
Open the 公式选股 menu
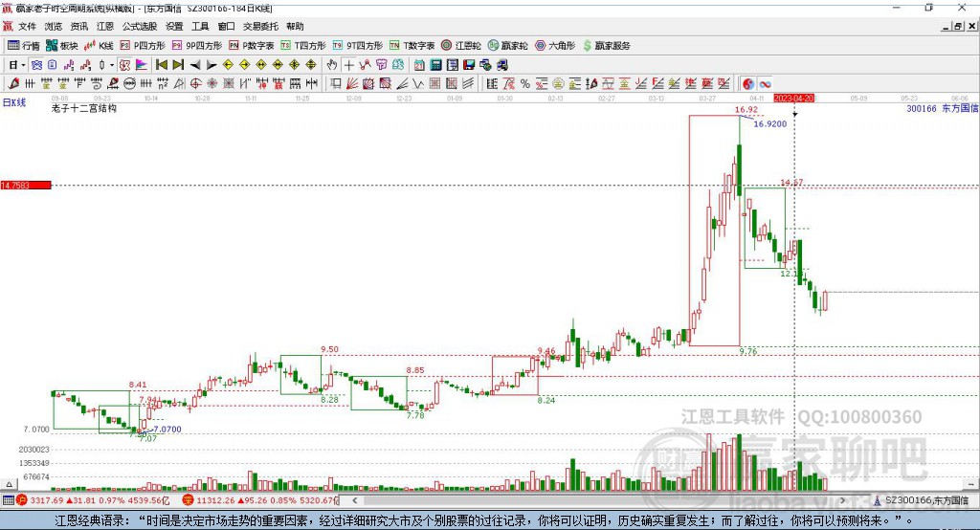click(140, 26)
